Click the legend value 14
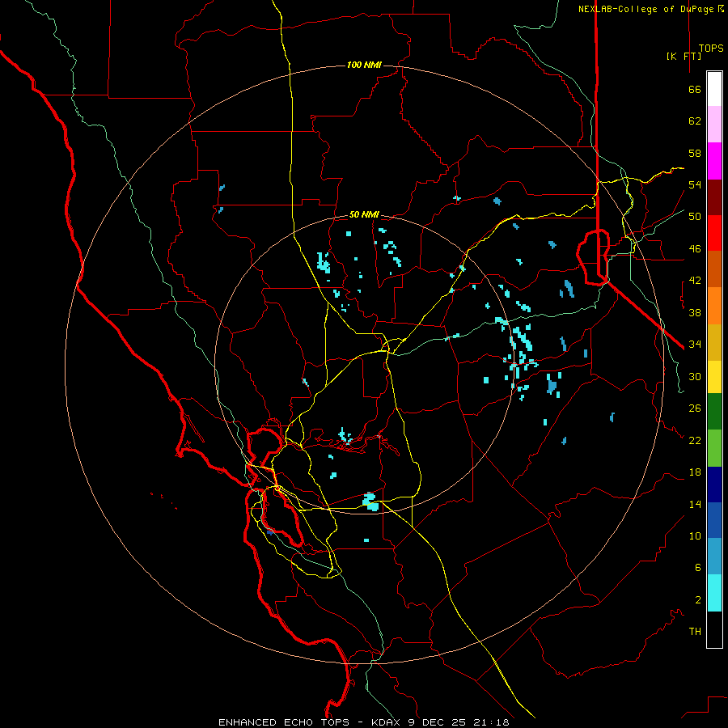Screen dimensions: 728x728 (x=695, y=504)
